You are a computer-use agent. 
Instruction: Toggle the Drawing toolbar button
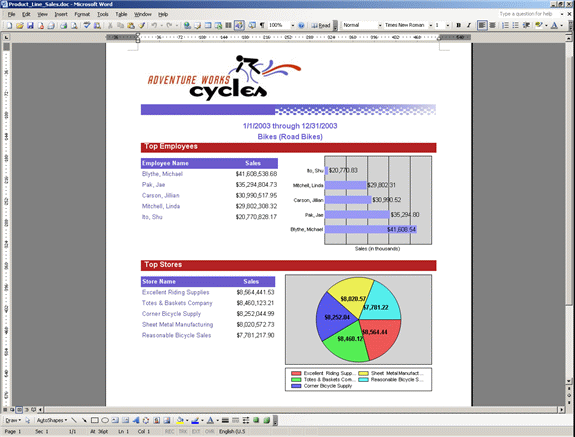tap(239, 25)
